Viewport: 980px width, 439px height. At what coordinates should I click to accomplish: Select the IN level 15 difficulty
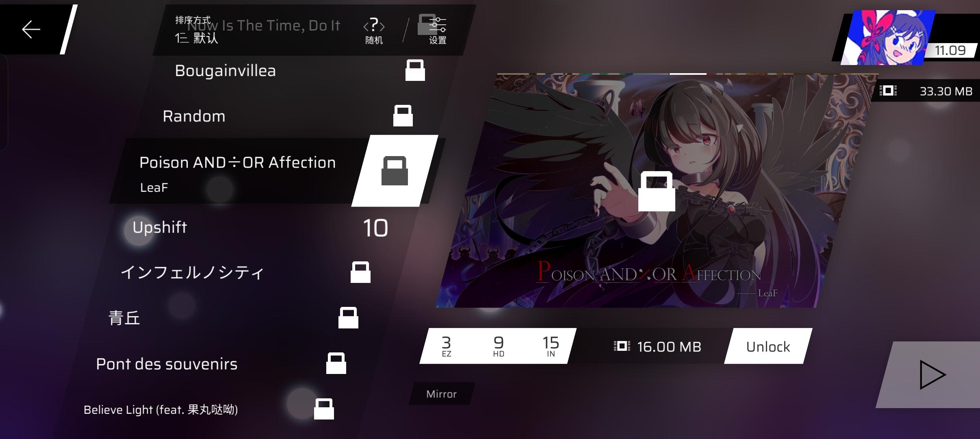[x=551, y=346]
